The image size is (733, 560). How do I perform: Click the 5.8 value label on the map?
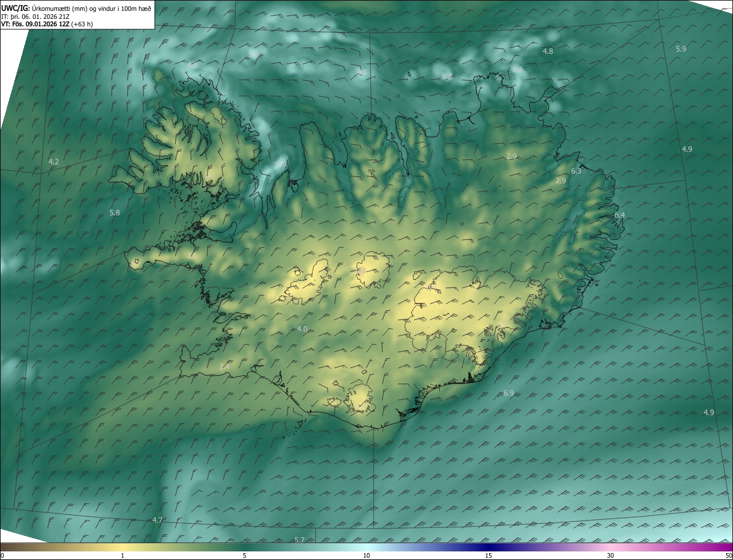point(115,212)
